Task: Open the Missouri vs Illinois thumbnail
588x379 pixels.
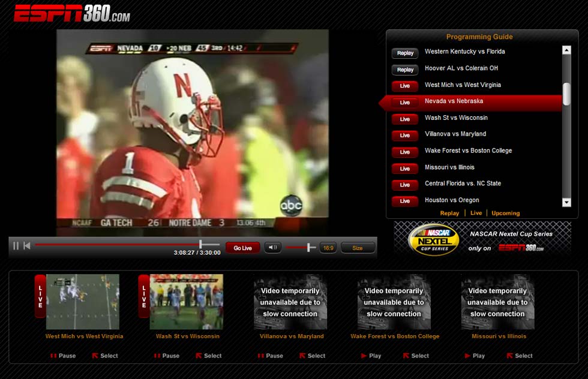Action: click(497, 302)
